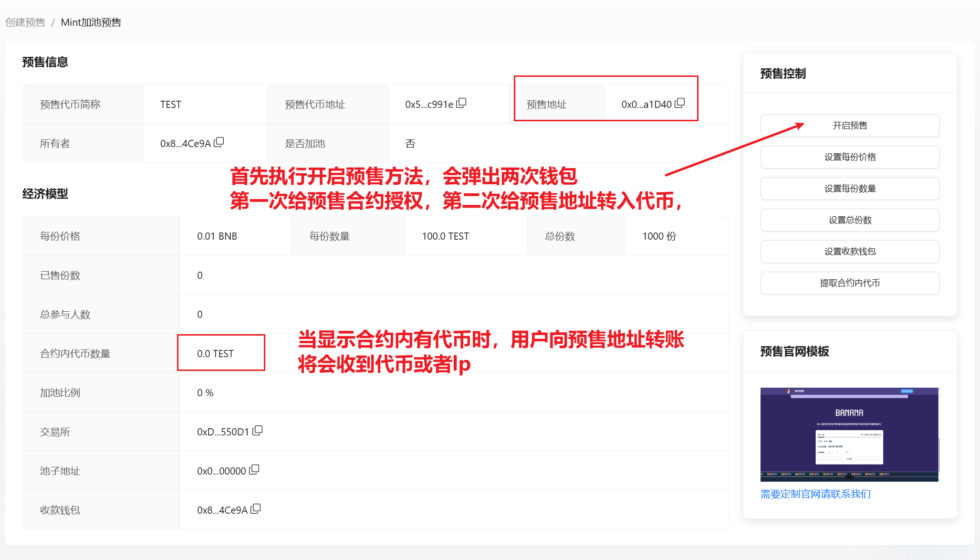Click the 设置每份价格 button
Image resolution: width=980 pixels, height=560 pixels.
point(849,157)
